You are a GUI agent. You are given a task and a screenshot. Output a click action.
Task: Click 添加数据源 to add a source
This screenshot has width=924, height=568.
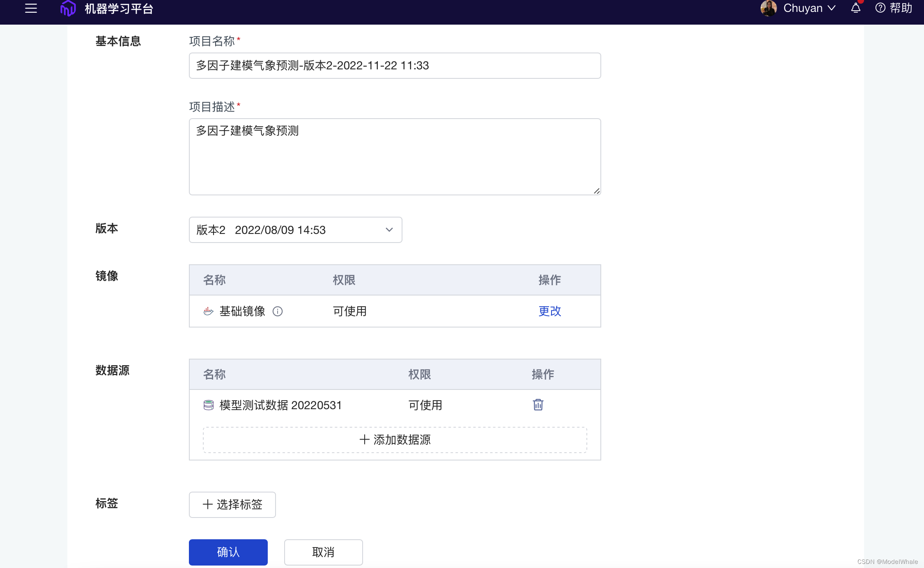[395, 440]
